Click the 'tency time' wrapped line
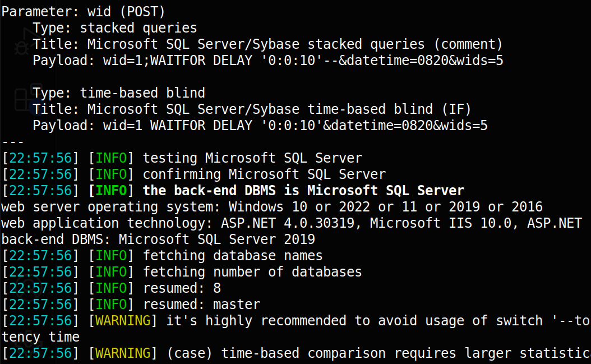The height and width of the screenshot is (364, 591). (x=41, y=337)
